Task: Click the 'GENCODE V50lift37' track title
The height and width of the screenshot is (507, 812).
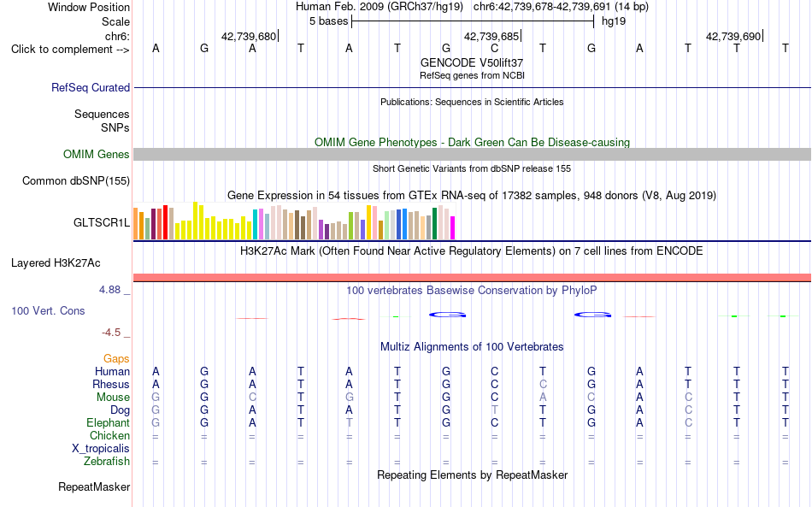Action: click(x=472, y=62)
